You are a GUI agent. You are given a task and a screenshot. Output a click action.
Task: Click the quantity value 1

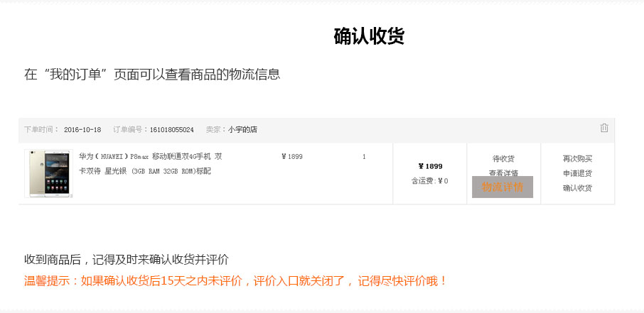[x=364, y=157]
